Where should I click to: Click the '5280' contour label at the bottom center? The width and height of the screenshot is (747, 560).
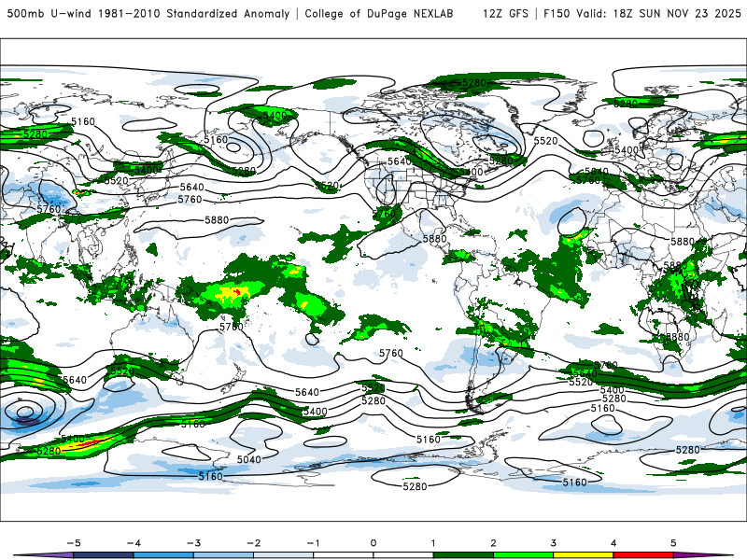click(x=415, y=486)
